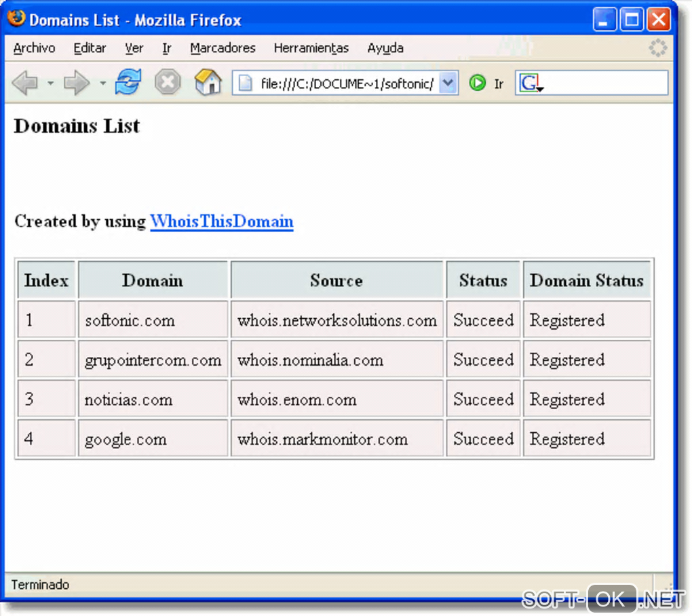Maximize the Firefox window
This screenshot has width=692, height=616.
632,20
